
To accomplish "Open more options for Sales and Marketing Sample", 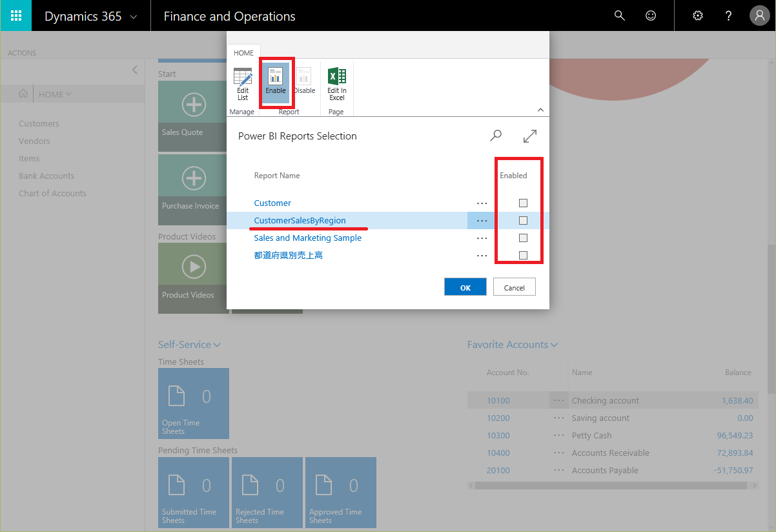I will (482, 238).
